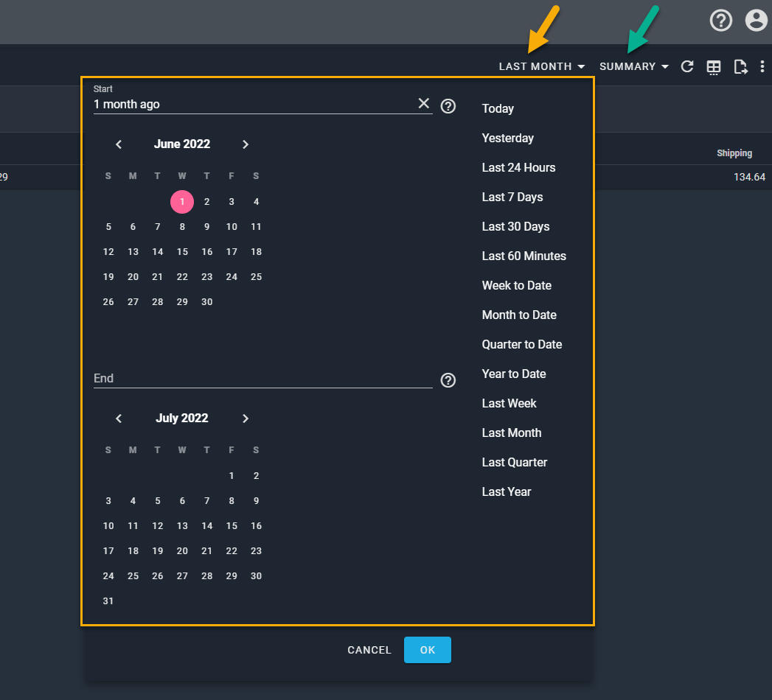Click help icon beside End field
This screenshot has width=772, height=700.
click(448, 380)
